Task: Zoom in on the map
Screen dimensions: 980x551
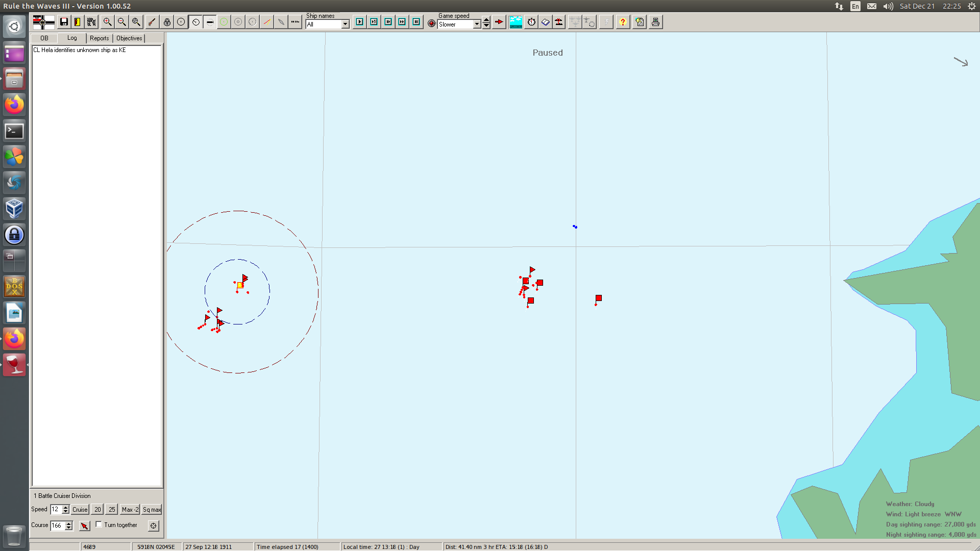Action: pos(107,22)
